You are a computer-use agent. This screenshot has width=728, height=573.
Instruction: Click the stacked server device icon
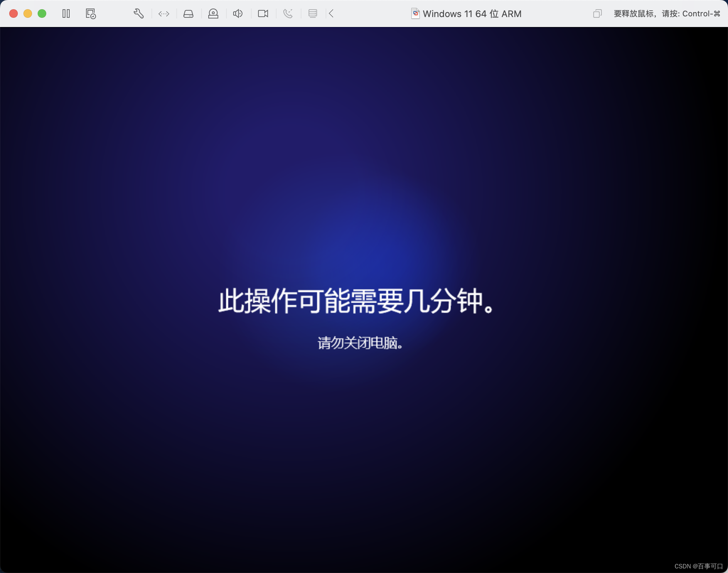pyautogui.click(x=313, y=14)
